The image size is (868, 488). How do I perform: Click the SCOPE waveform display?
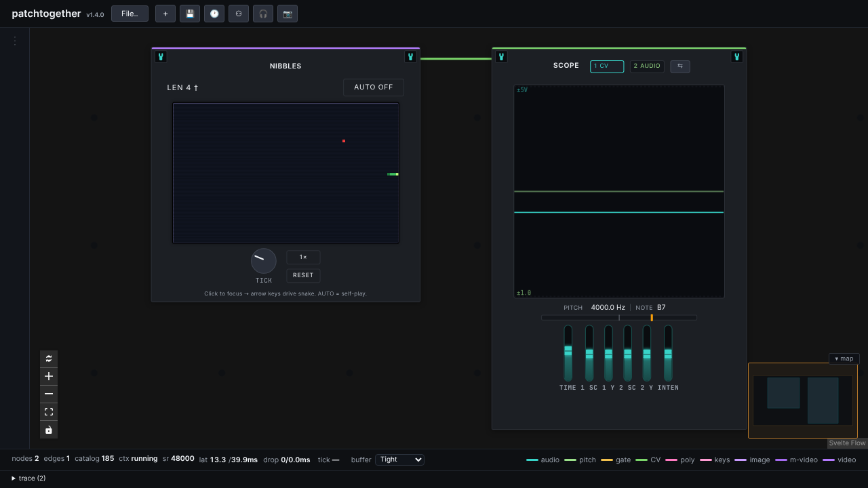619,191
